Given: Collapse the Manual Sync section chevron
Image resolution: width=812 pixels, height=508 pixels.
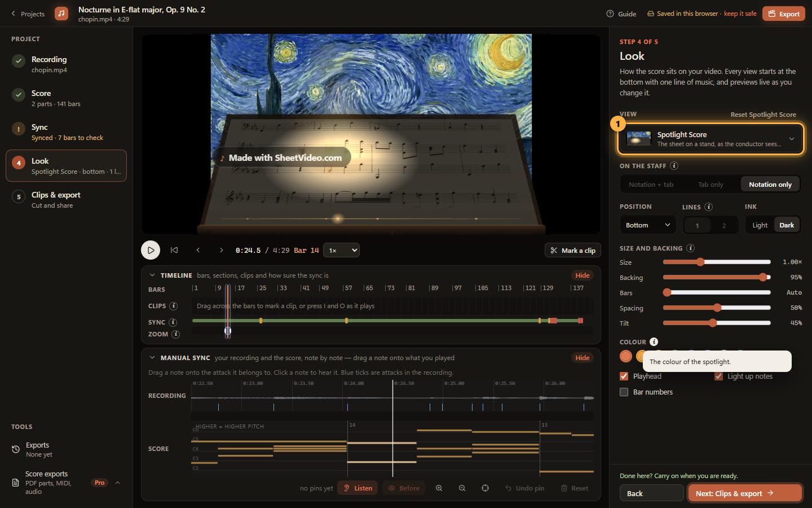Looking at the screenshot, I should [152, 358].
